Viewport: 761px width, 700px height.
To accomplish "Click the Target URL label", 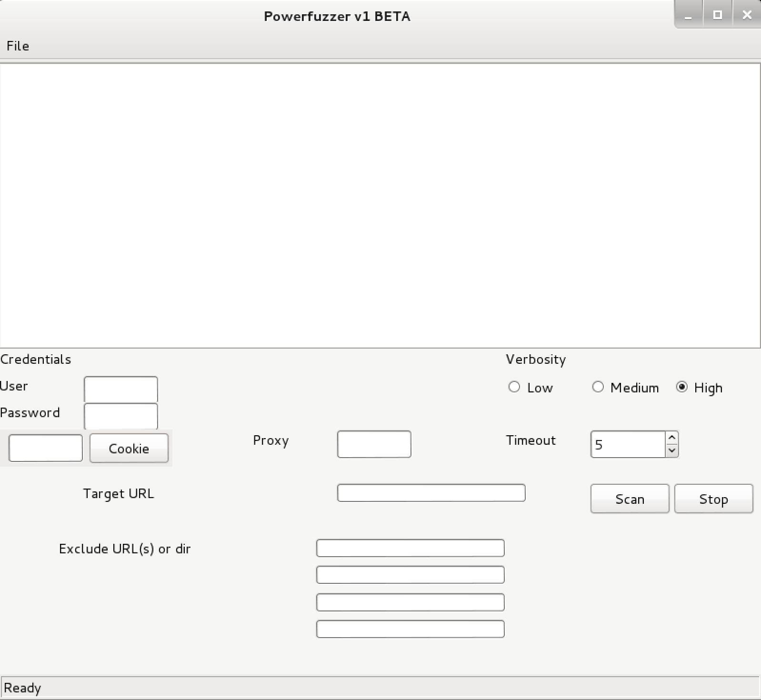I will [x=119, y=494].
